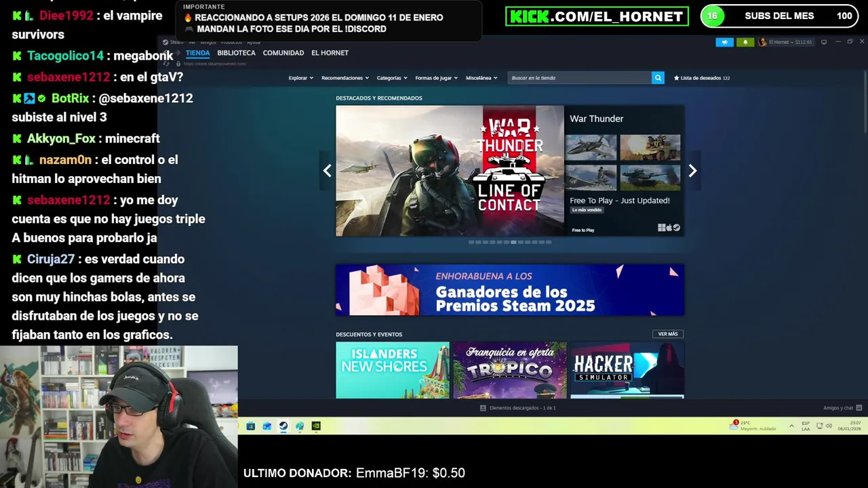Open the COMUNIDAD tab

pos(283,53)
